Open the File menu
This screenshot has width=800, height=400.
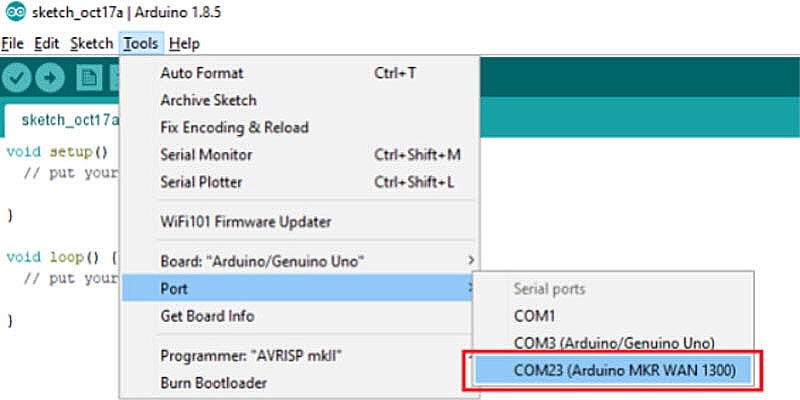[x=12, y=44]
